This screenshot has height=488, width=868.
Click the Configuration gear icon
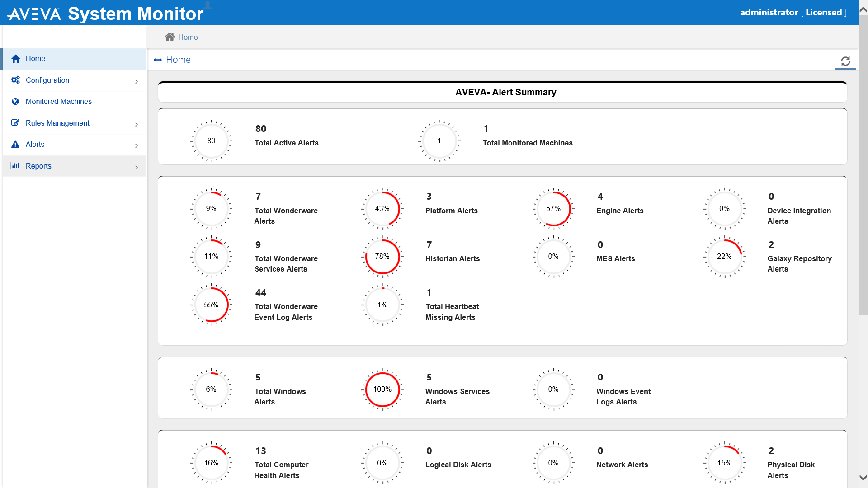pyautogui.click(x=15, y=80)
